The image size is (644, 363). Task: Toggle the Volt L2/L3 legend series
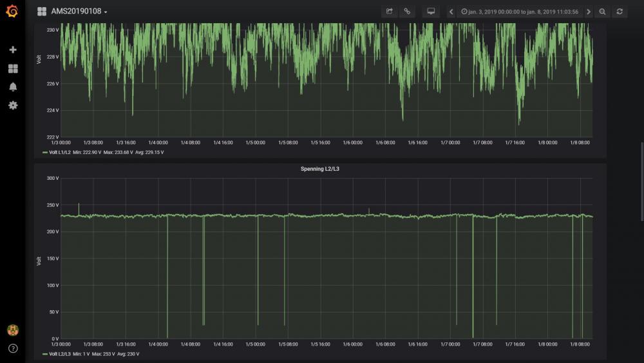click(x=59, y=354)
